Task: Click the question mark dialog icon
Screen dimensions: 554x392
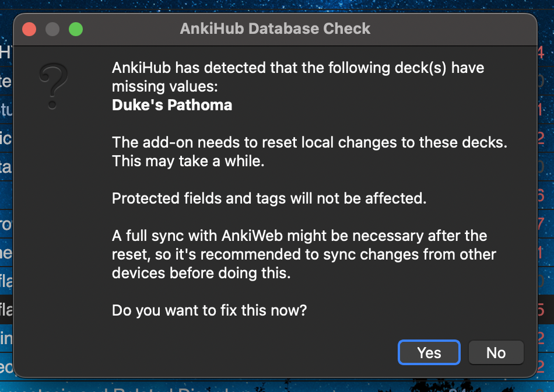Action: click(54, 86)
